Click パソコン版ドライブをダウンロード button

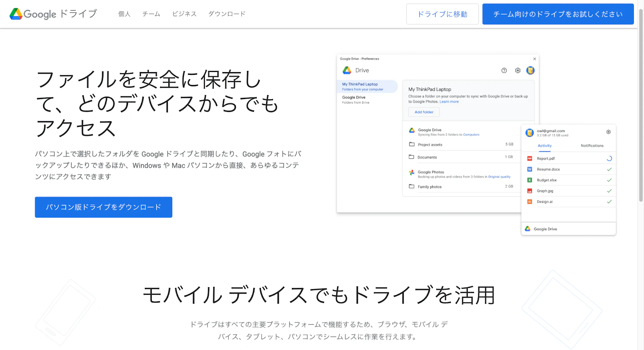(x=103, y=207)
